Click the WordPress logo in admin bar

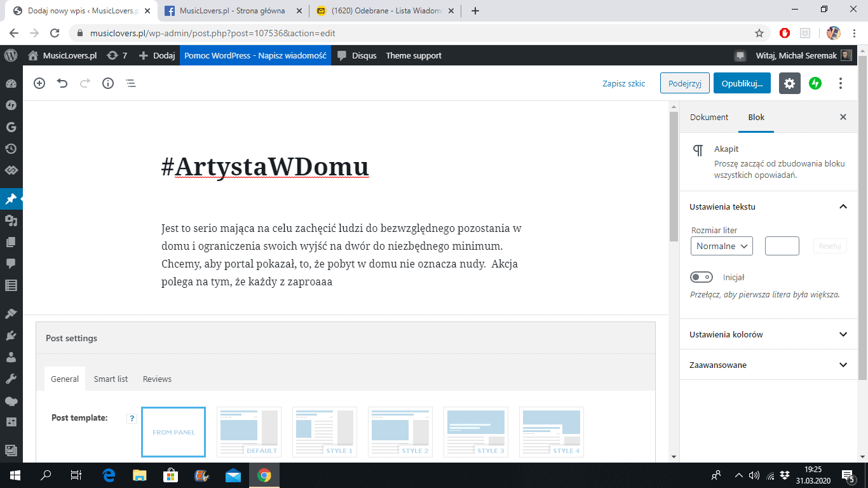coord(11,55)
